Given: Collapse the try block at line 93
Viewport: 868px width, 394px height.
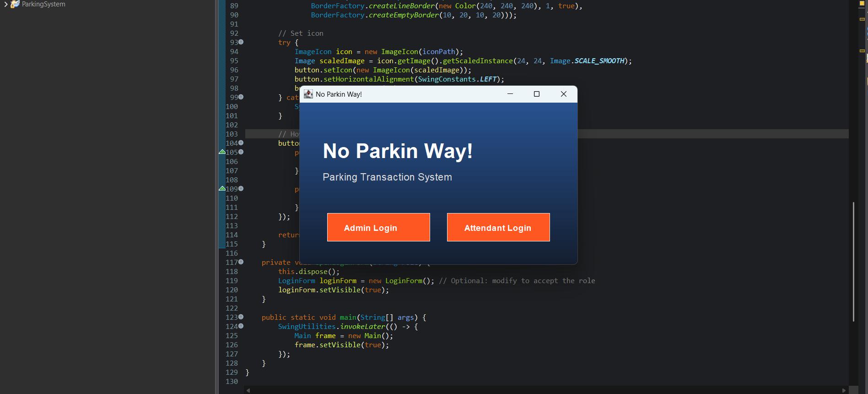Looking at the screenshot, I should (x=241, y=42).
